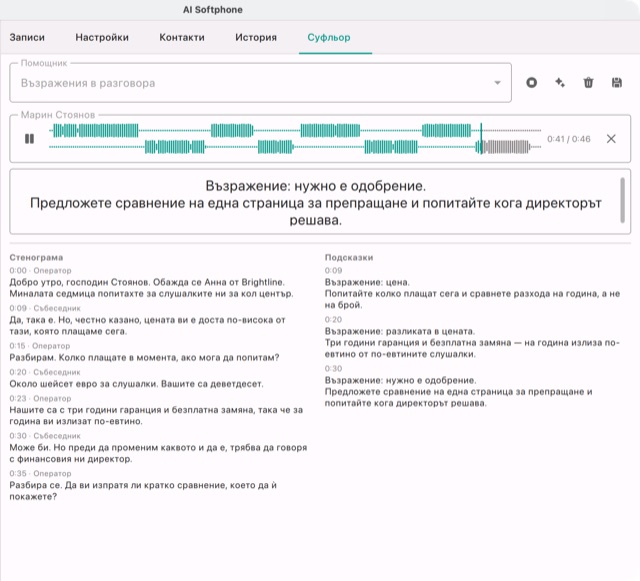
Task: Select the 0:20 Събеседник timestamp
Action: (45, 372)
